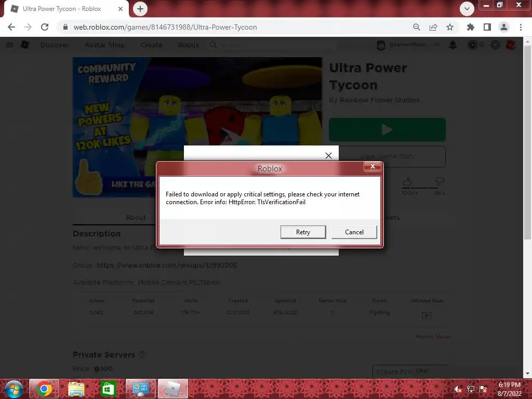Go back to the previous page

[x=11, y=27]
